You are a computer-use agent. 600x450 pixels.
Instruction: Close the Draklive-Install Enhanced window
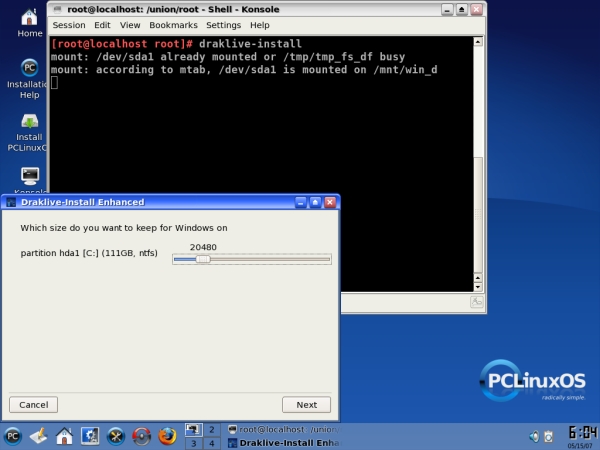tap(330, 202)
